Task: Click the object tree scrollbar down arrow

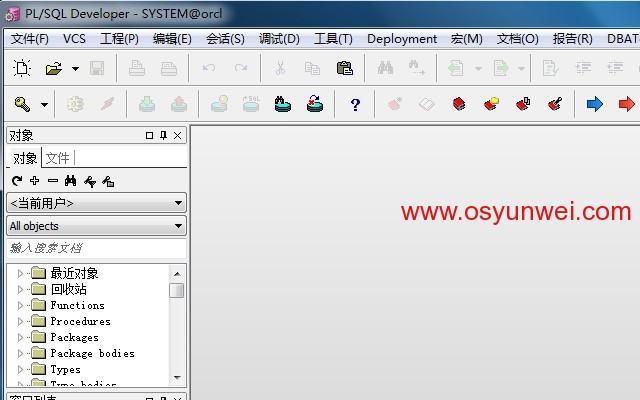Action: (x=177, y=378)
